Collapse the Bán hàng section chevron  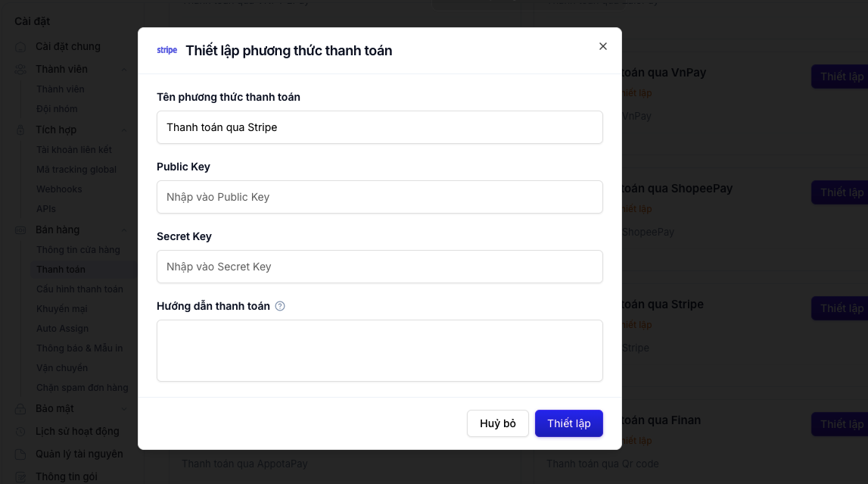click(x=124, y=230)
